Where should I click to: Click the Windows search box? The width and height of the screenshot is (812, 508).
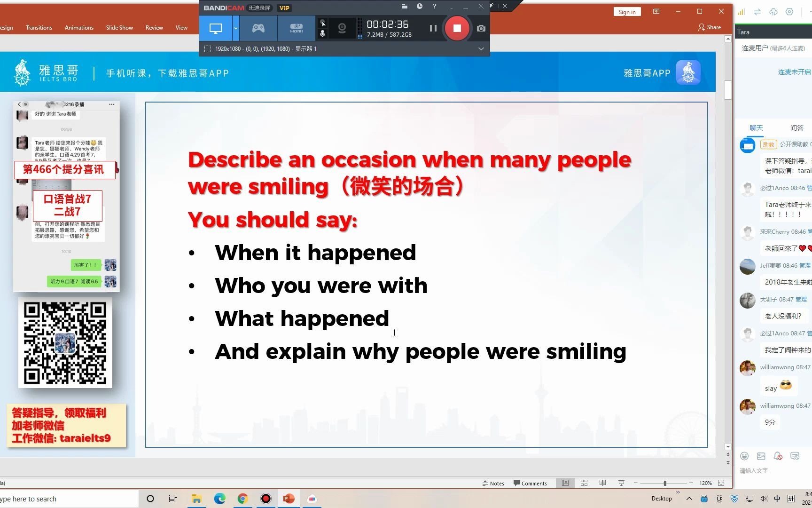pos(69,499)
